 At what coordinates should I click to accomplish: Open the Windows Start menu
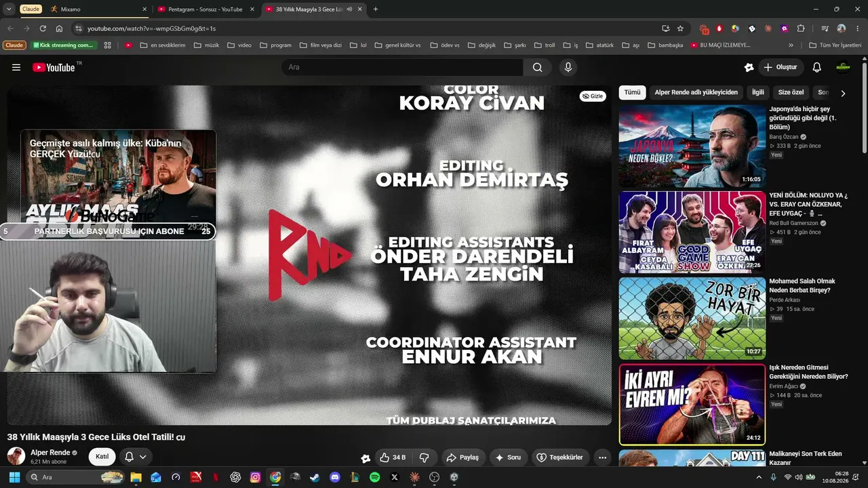point(14,477)
